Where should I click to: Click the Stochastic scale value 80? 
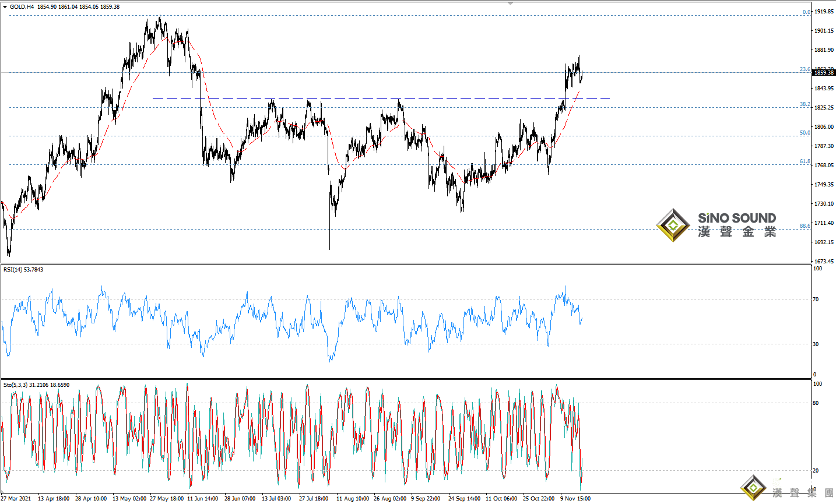(x=816, y=403)
